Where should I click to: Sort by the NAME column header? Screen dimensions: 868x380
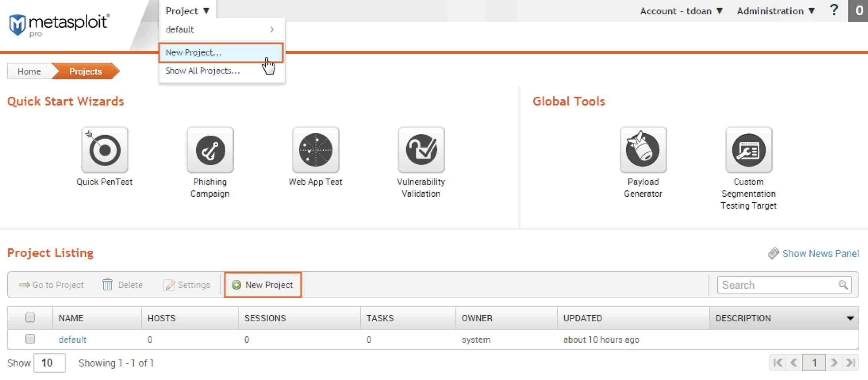coord(97,318)
